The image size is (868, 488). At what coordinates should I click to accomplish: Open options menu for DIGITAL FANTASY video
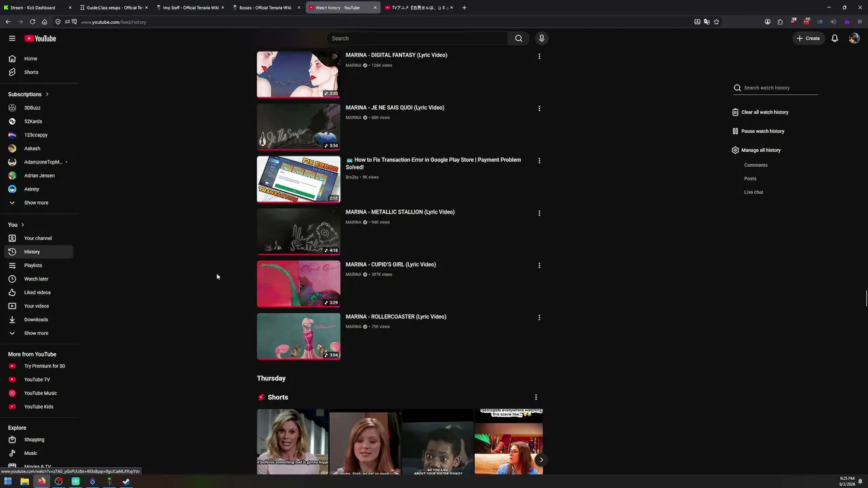(x=539, y=56)
